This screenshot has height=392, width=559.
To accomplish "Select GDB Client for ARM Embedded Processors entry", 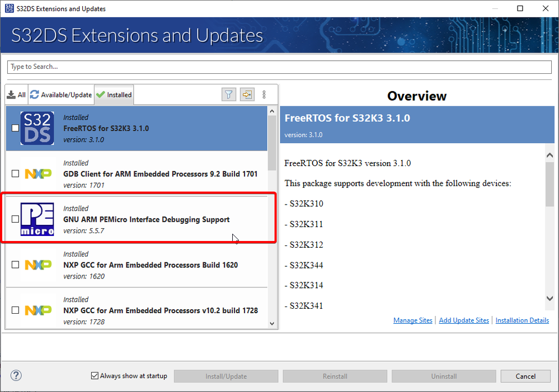I will [137, 173].
